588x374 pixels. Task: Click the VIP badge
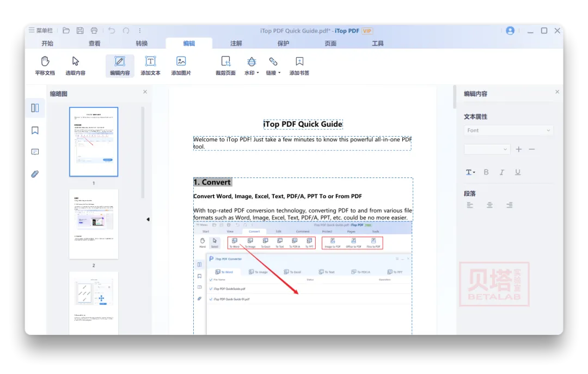(x=367, y=31)
